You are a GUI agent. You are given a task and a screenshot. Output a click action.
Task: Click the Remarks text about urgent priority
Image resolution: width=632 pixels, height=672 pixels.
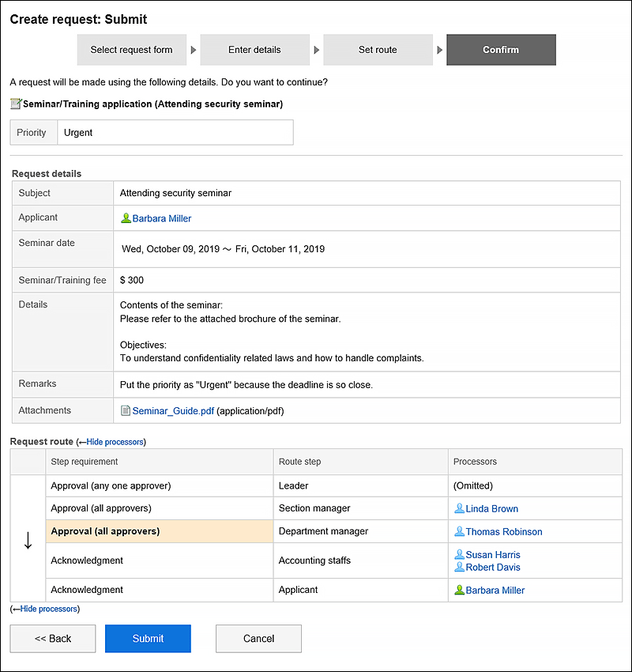pyautogui.click(x=246, y=385)
